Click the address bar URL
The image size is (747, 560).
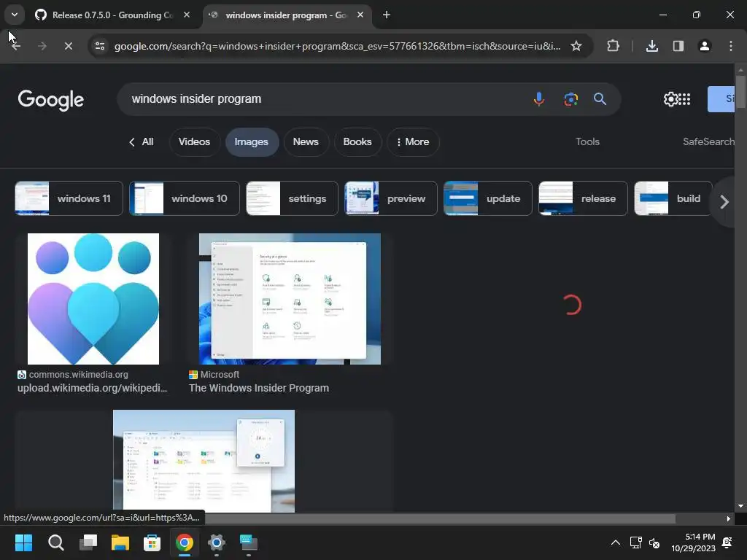coord(337,46)
